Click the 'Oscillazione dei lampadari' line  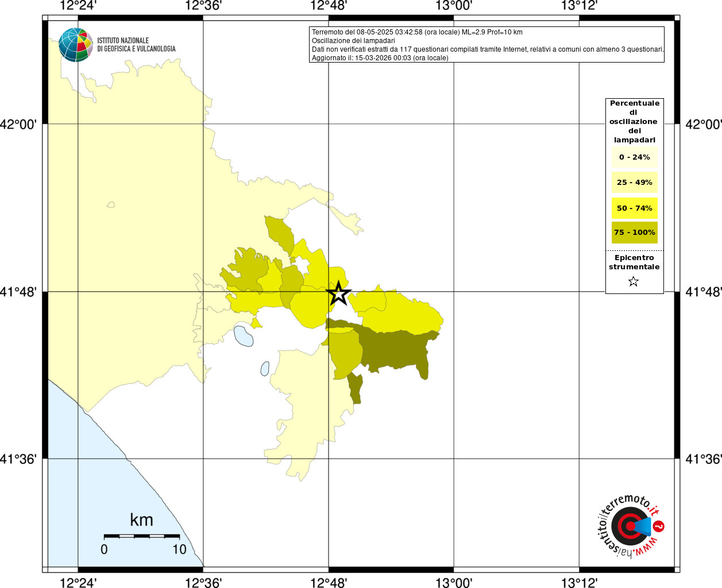[x=353, y=41]
